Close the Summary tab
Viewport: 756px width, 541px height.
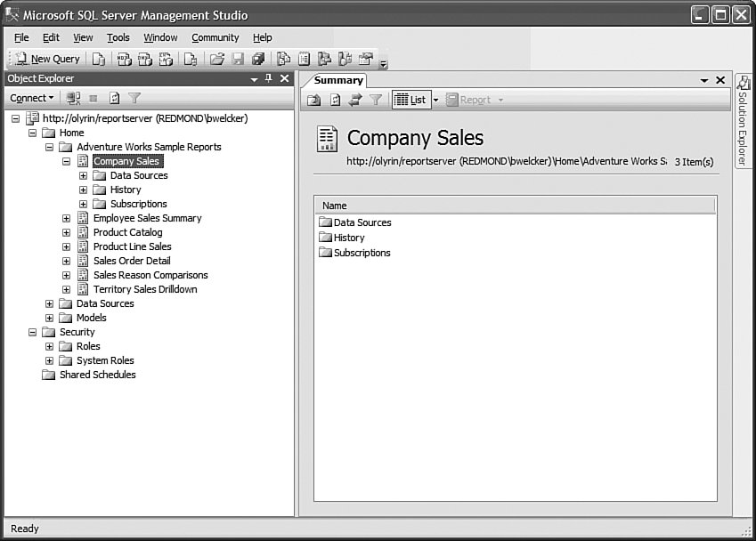[x=720, y=80]
